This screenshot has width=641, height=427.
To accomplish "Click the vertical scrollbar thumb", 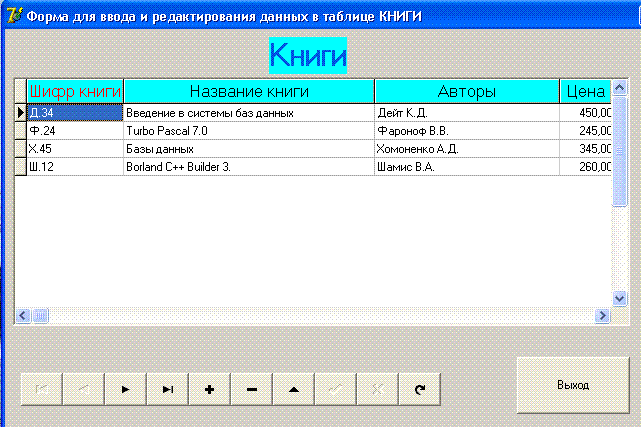I will click(620, 151).
